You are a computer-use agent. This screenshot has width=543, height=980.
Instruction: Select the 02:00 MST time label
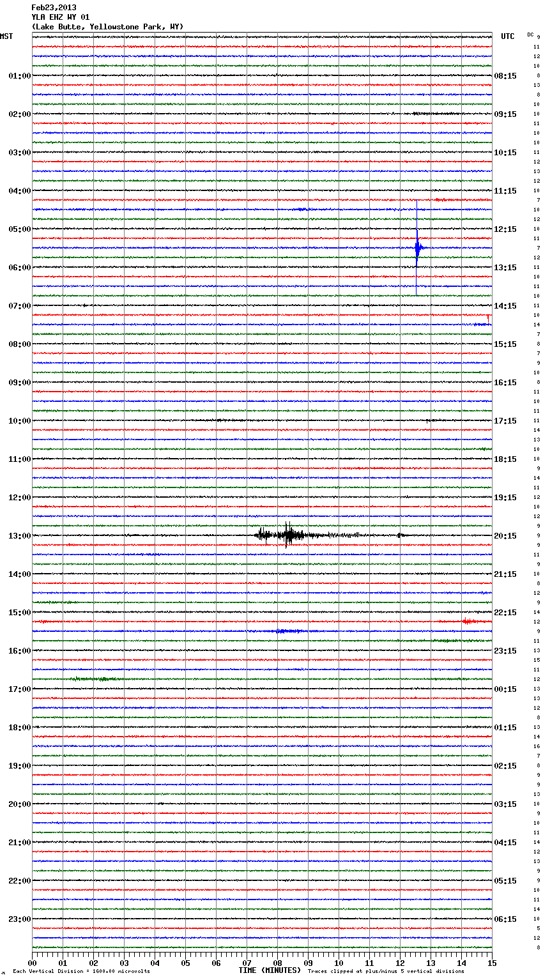(x=20, y=114)
